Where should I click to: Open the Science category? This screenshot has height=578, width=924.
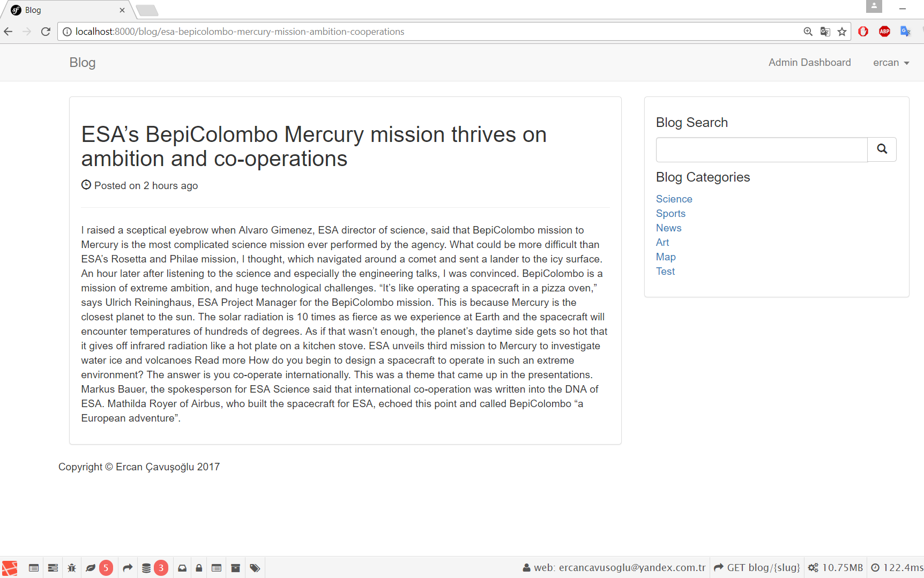coord(674,199)
